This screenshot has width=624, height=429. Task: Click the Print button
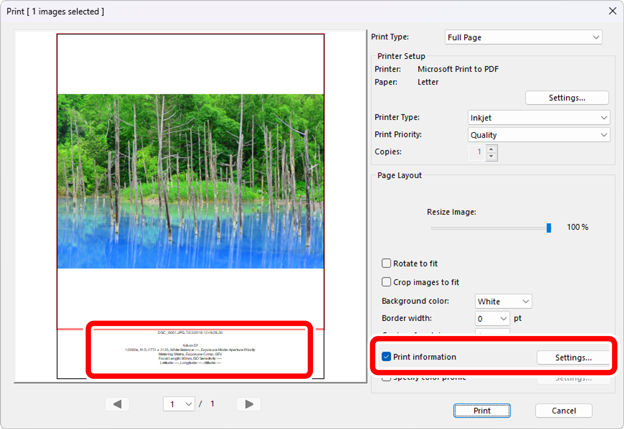point(481,410)
